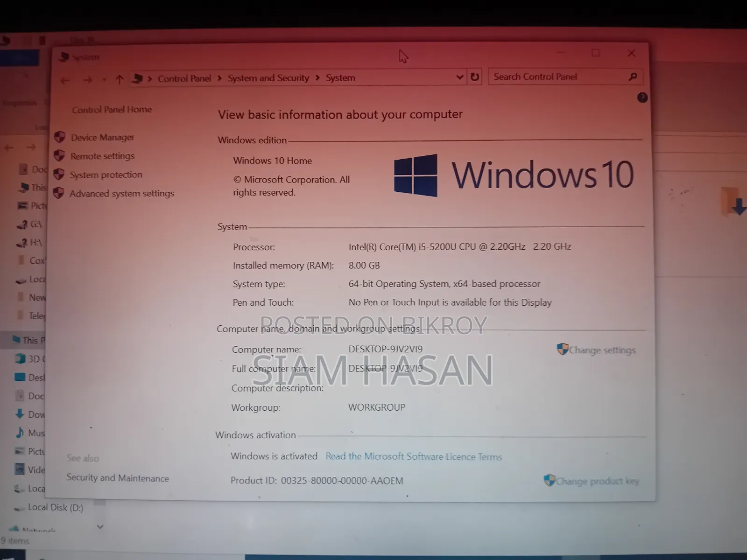This screenshot has width=747, height=560.
Task: Select the Control Panel breadcrumb
Action: (184, 78)
